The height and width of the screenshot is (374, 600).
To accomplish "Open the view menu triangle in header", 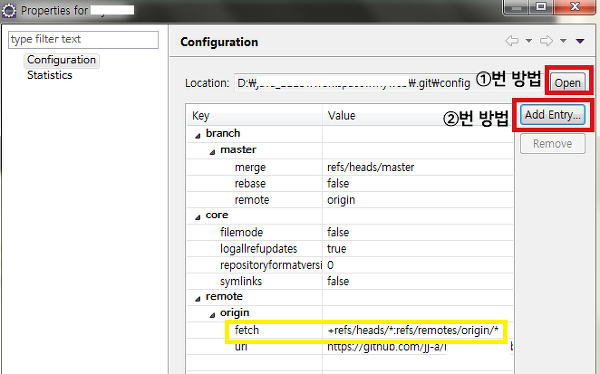I will 580,41.
